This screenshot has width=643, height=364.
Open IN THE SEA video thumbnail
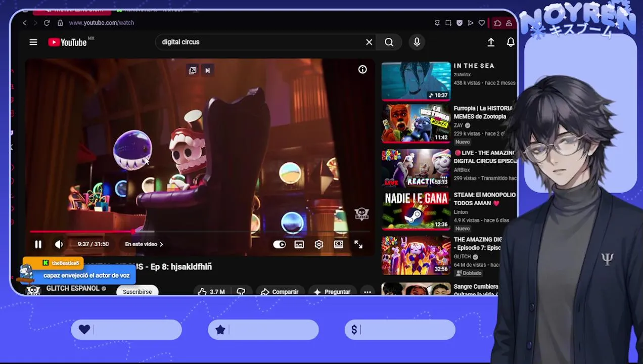tap(416, 81)
